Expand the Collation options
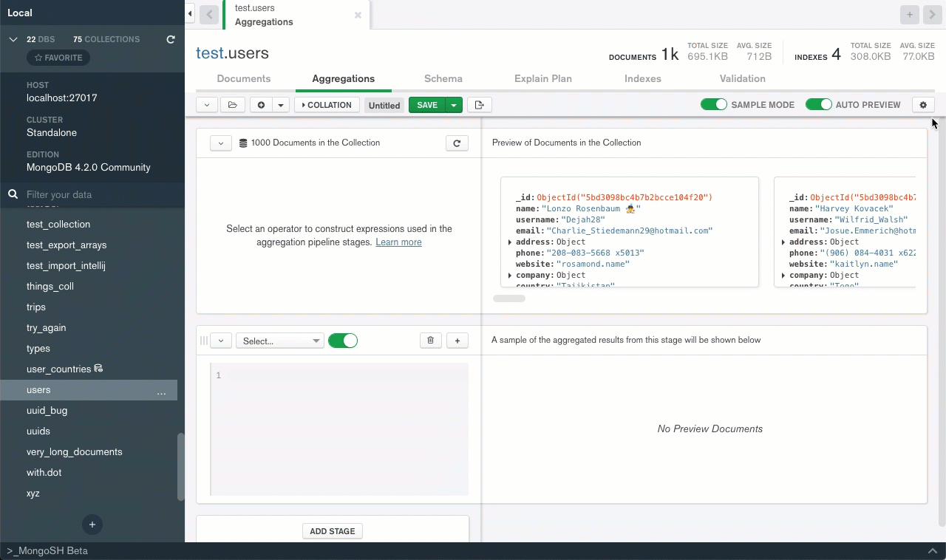This screenshot has height=560, width=946. [x=327, y=105]
